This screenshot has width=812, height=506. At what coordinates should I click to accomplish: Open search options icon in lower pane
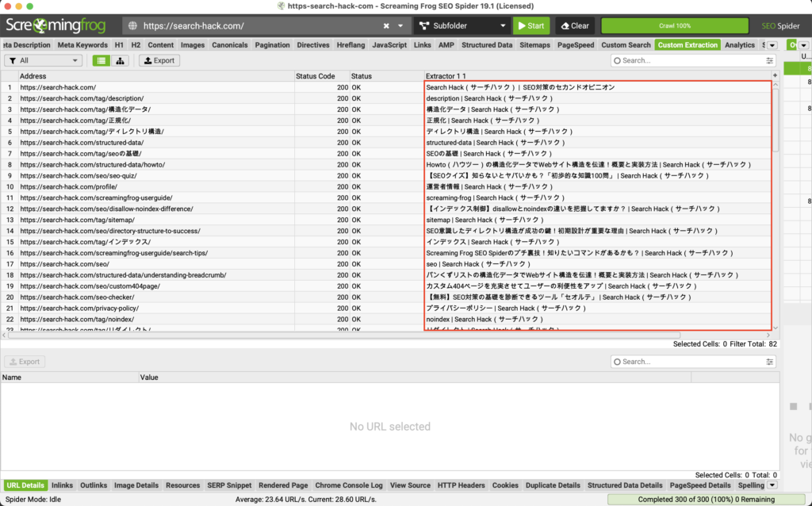770,362
